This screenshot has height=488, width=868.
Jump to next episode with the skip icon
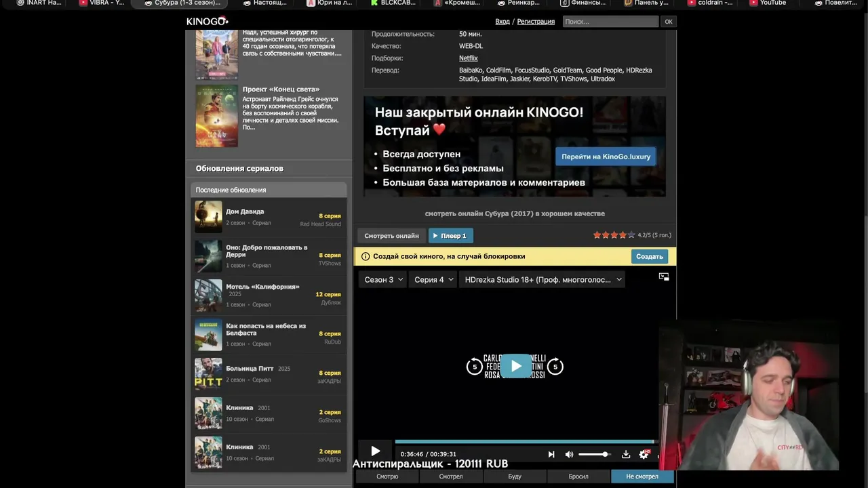(x=551, y=454)
